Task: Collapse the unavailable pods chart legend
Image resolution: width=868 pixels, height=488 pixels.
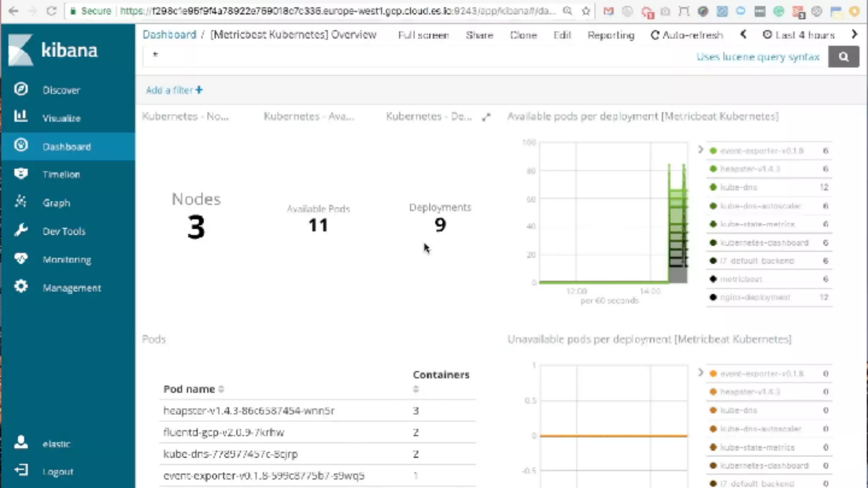Action: [x=701, y=372]
